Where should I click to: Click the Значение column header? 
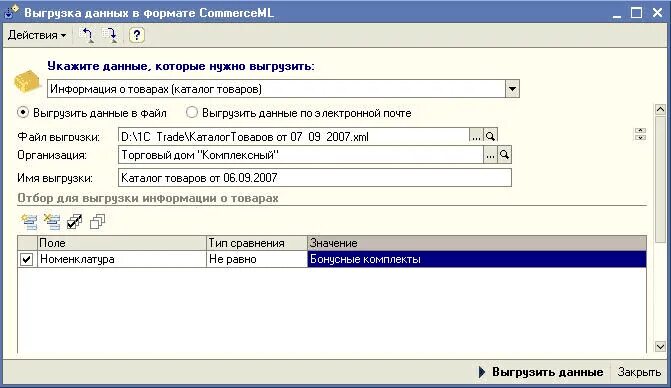[x=477, y=243]
